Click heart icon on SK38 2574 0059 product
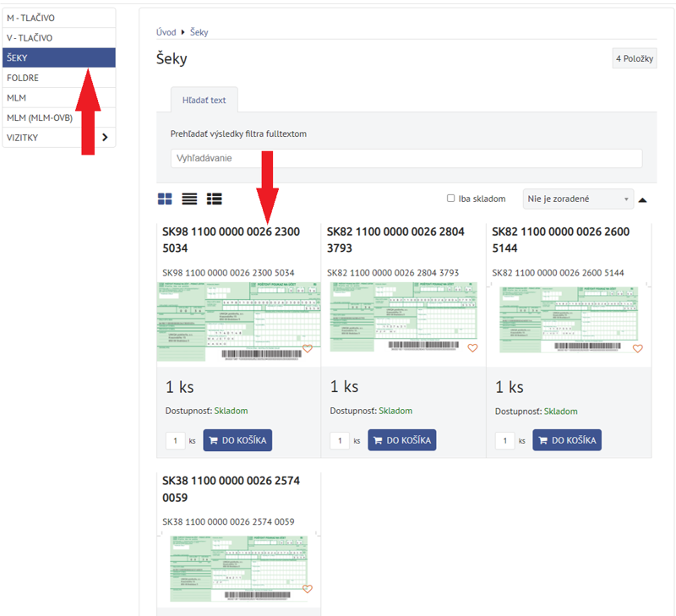The width and height of the screenshot is (676, 616). coord(308,589)
